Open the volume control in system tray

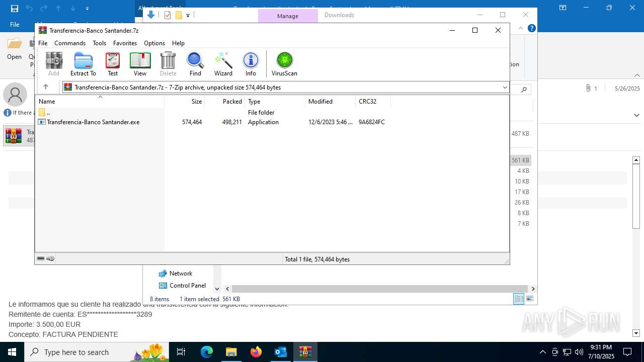(579, 352)
